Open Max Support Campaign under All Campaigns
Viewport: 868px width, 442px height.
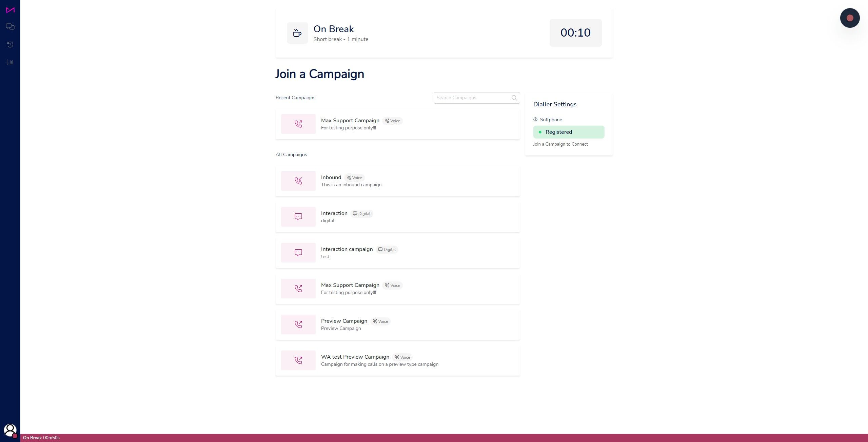click(397, 289)
